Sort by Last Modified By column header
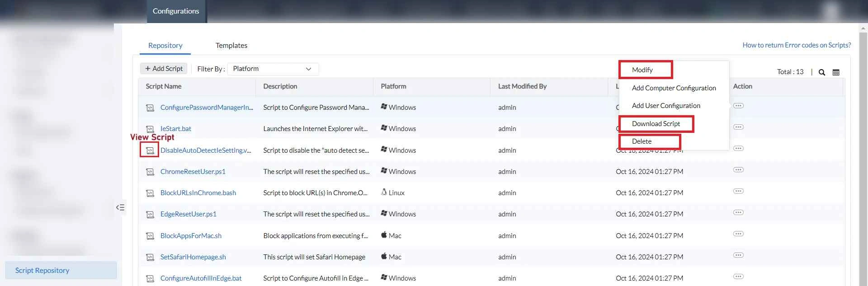 [522, 86]
